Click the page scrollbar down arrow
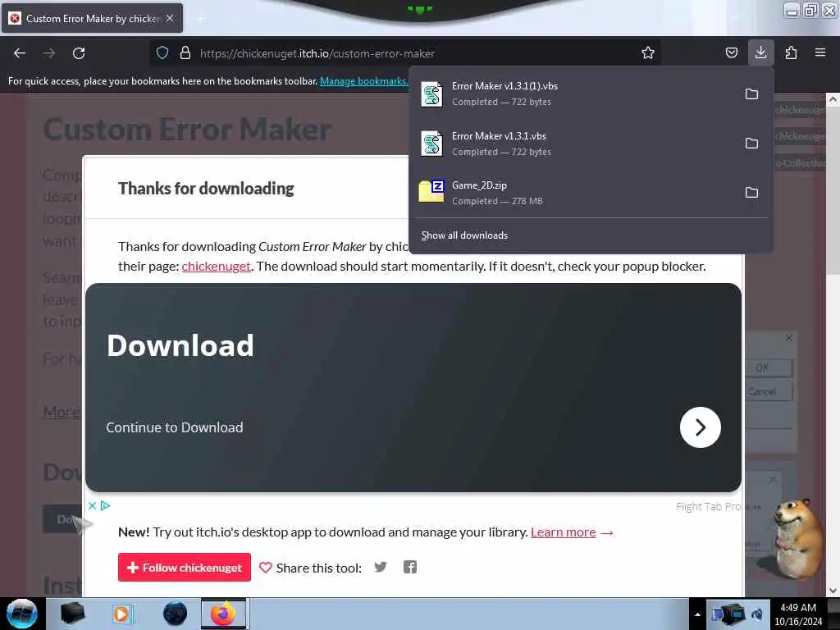This screenshot has width=840, height=630. [833, 591]
